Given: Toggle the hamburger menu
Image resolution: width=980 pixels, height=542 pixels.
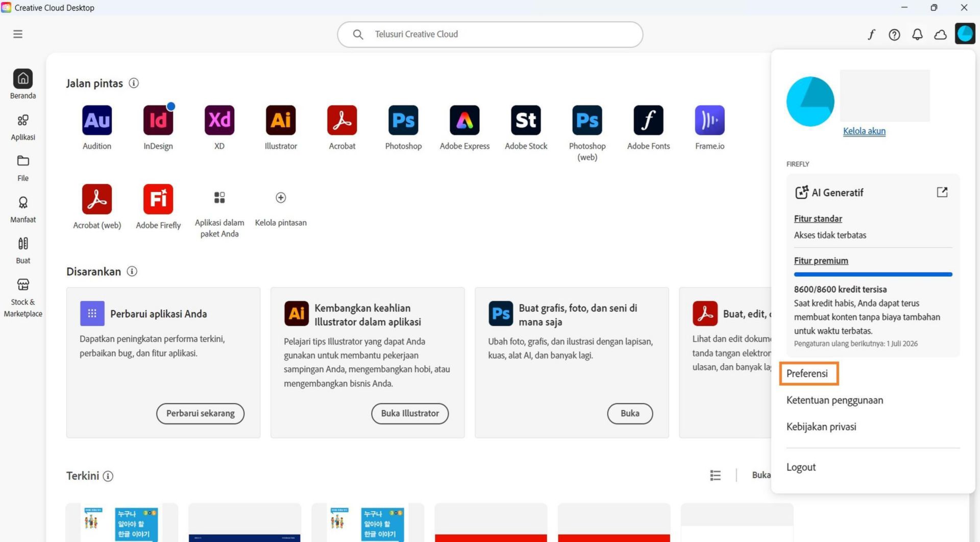Looking at the screenshot, I should point(18,34).
